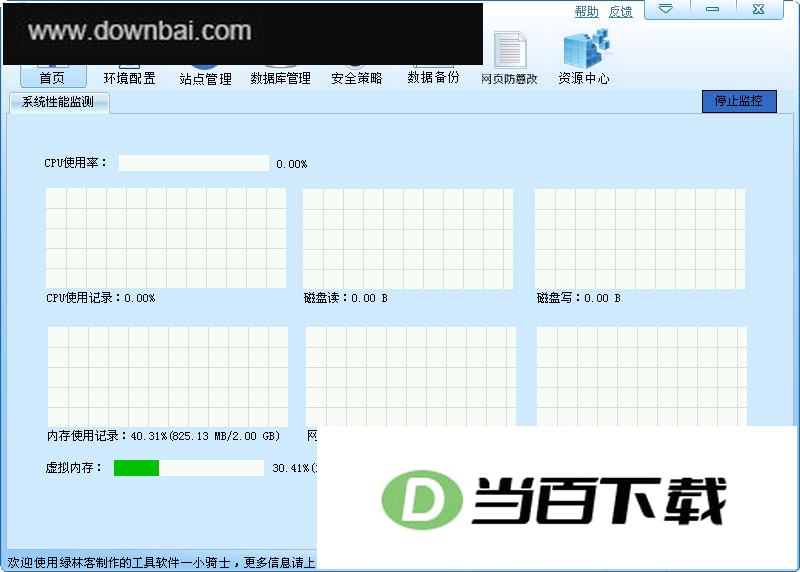Image resolution: width=800 pixels, height=572 pixels.
Task: Click the 内存使用记录 chart
Action: pos(168,377)
